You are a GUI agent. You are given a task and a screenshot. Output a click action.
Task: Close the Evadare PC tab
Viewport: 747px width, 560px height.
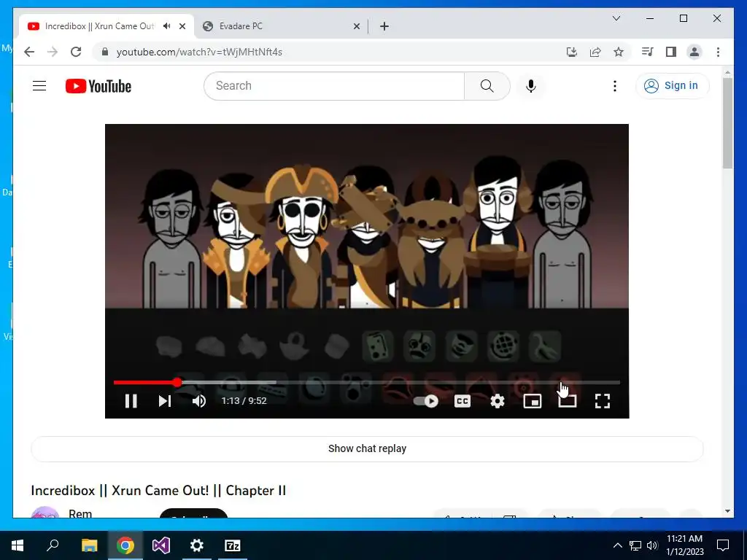tap(356, 26)
